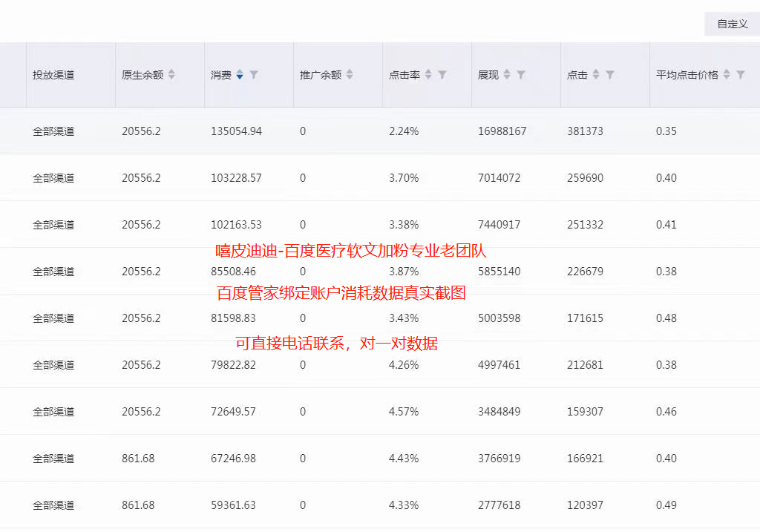This screenshot has width=760, height=532.
Task: Select the consumption value 72649.57
Action: (x=233, y=412)
